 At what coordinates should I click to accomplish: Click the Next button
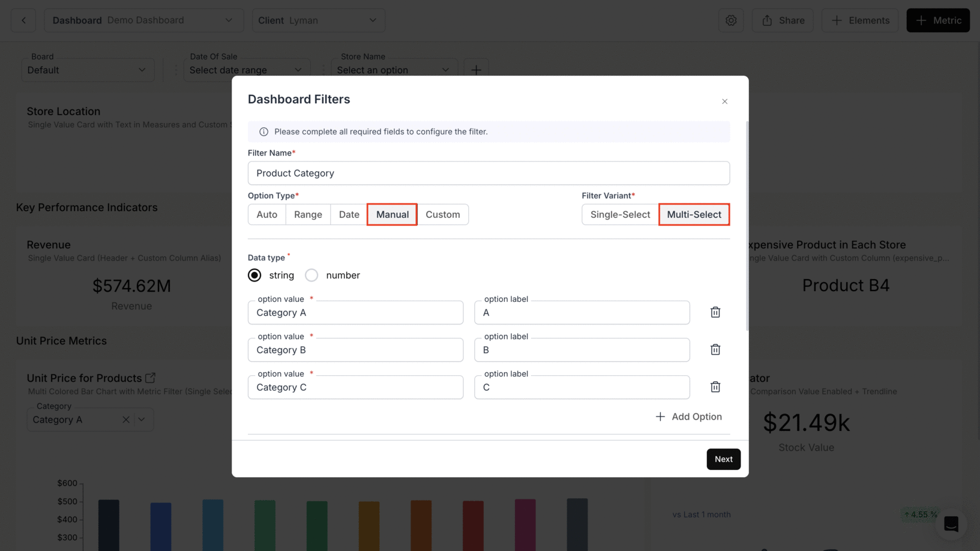coord(723,459)
